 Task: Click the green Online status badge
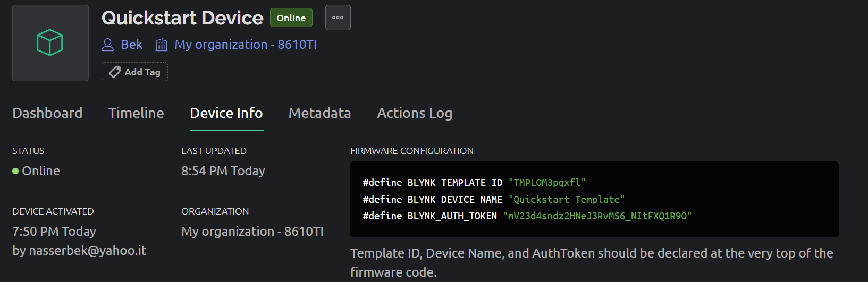click(291, 18)
